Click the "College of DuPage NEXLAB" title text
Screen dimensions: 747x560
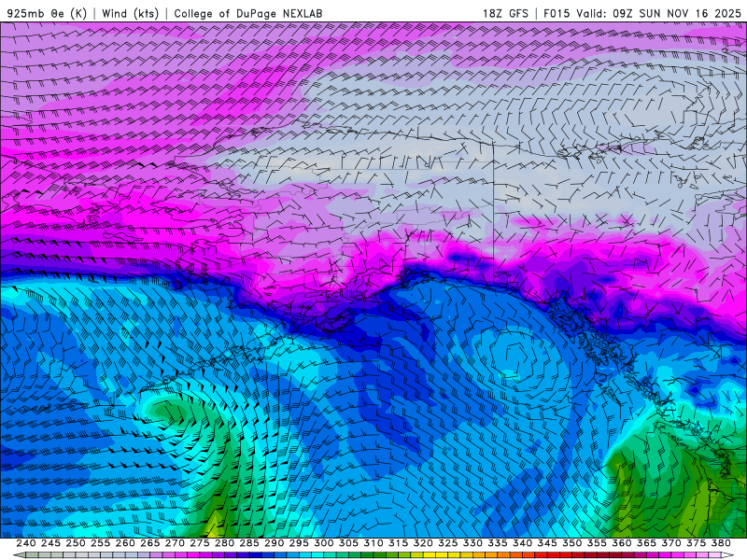tap(248, 13)
